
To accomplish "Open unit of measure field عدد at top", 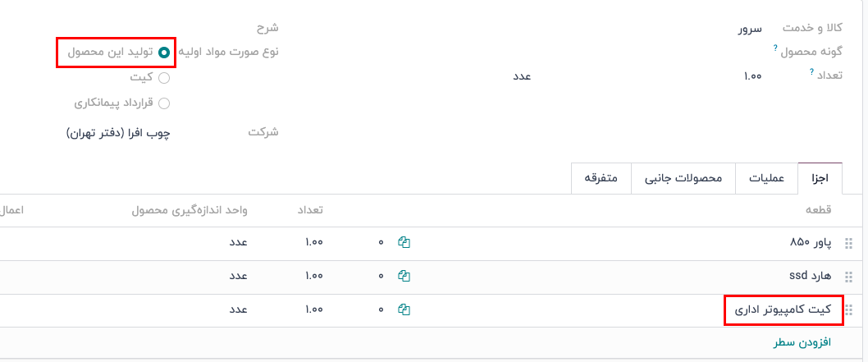I will [522, 76].
